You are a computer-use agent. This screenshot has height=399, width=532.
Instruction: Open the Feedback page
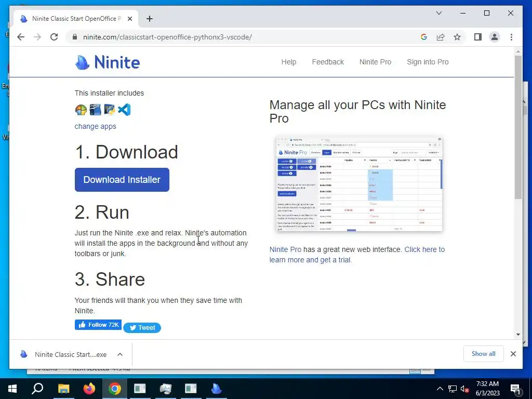pyautogui.click(x=328, y=62)
